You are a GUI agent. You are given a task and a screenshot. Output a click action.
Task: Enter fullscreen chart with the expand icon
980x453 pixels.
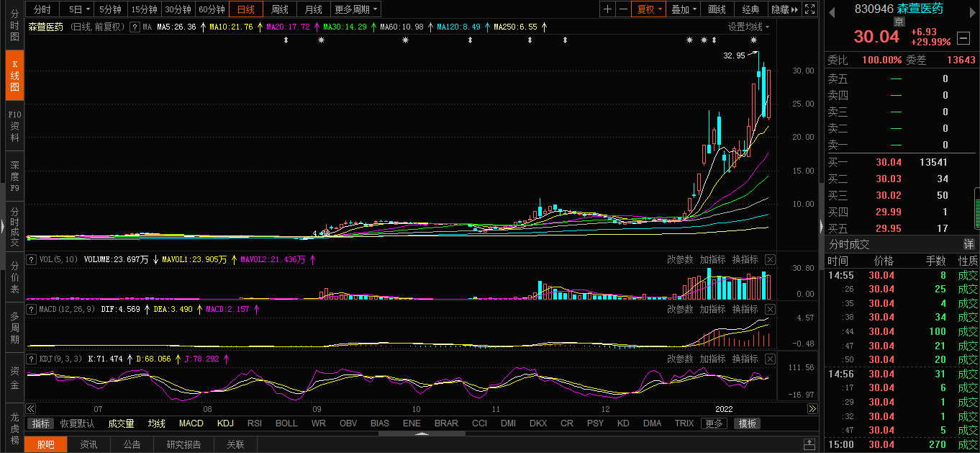pyautogui.click(x=809, y=9)
